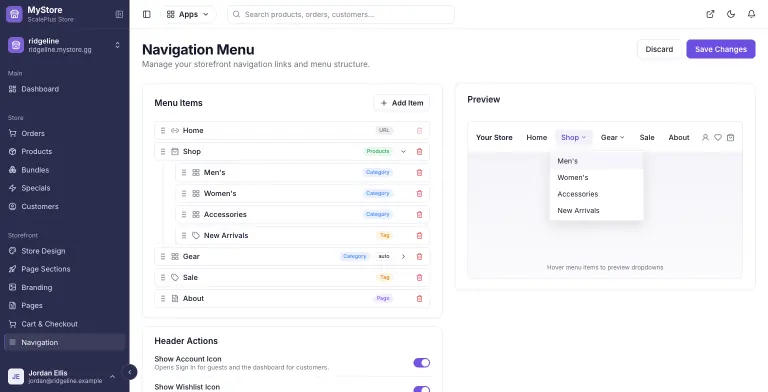Image resolution: width=768 pixels, height=392 pixels.
Task: Click the account icon in preview header
Action: pos(705,138)
